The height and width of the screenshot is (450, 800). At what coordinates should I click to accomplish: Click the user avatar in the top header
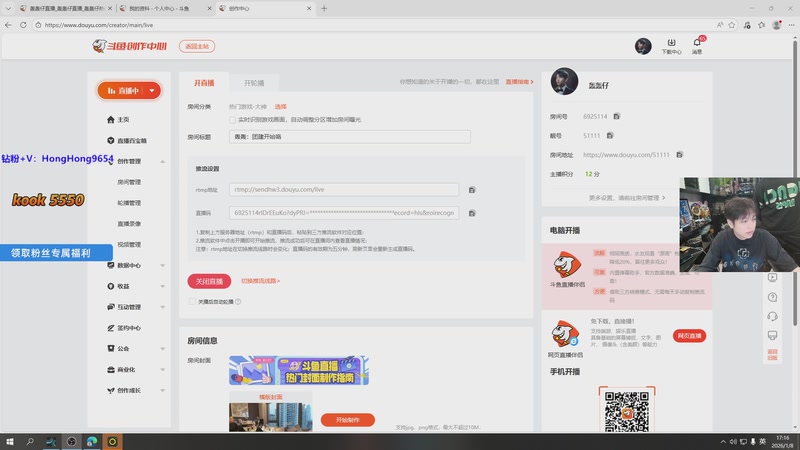(643, 46)
